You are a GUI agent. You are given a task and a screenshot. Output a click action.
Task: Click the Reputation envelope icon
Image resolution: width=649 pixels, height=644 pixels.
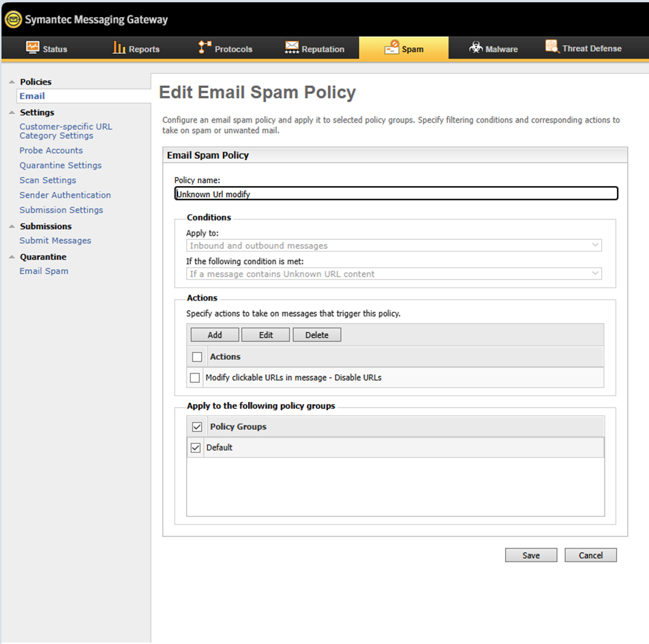pos(292,47)
